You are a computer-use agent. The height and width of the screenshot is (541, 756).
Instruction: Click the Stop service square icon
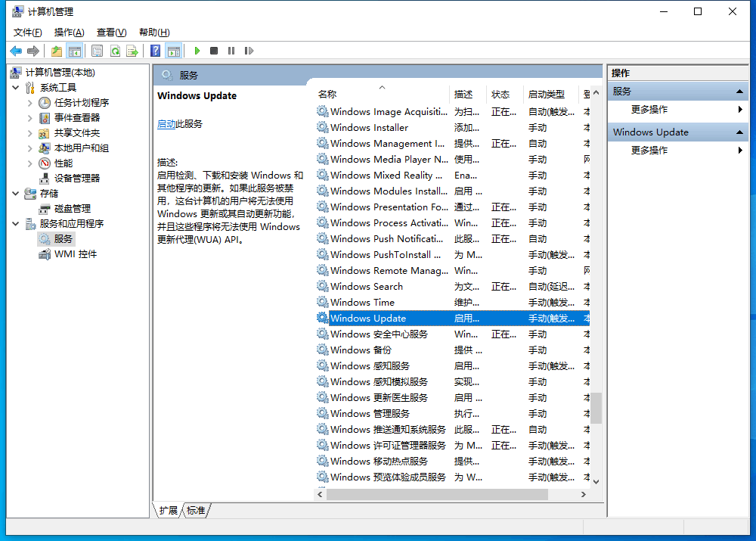[x=214, y=51]
